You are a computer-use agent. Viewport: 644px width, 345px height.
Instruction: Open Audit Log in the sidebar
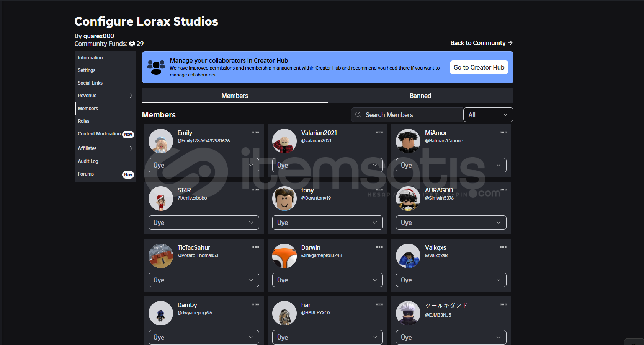[x=88, y=161]
